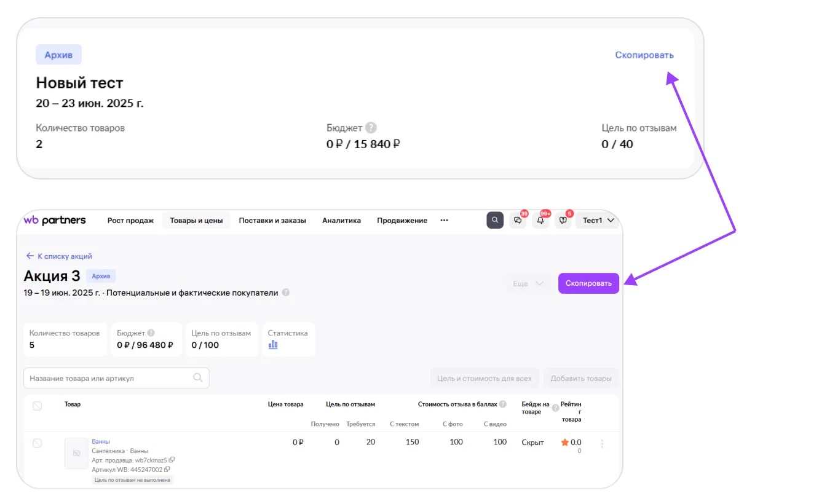The height and width of the screenshot is (504, 819).
Task: Click the Скопировать link in Новый тест card
Action: click(x=644, y=55)
